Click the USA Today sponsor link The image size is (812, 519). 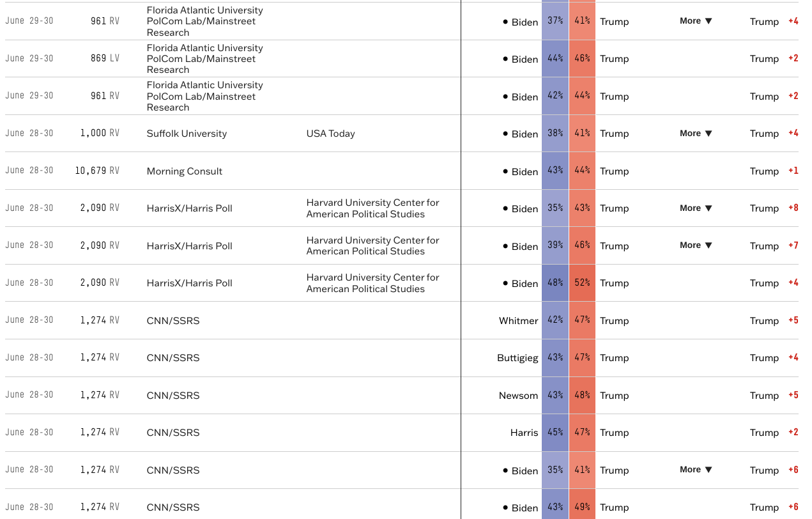(330, 134)
